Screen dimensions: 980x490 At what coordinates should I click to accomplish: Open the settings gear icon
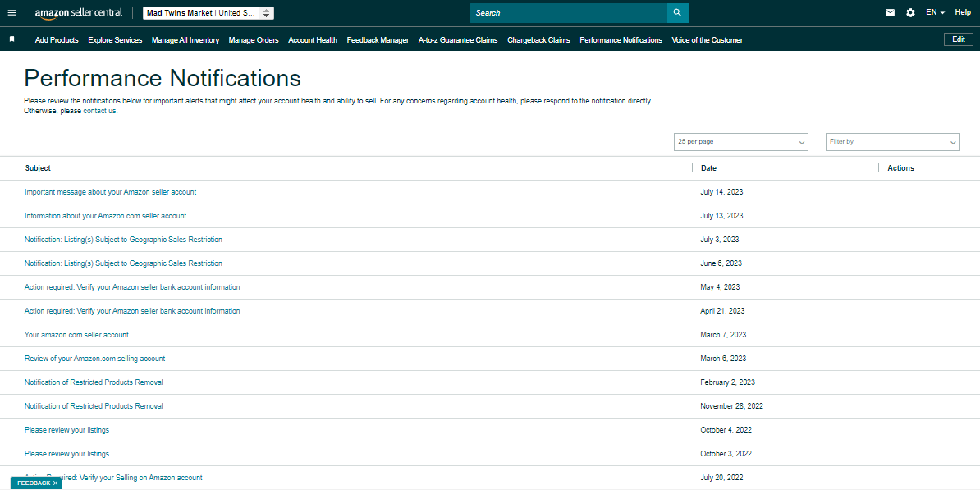point(910,12)
